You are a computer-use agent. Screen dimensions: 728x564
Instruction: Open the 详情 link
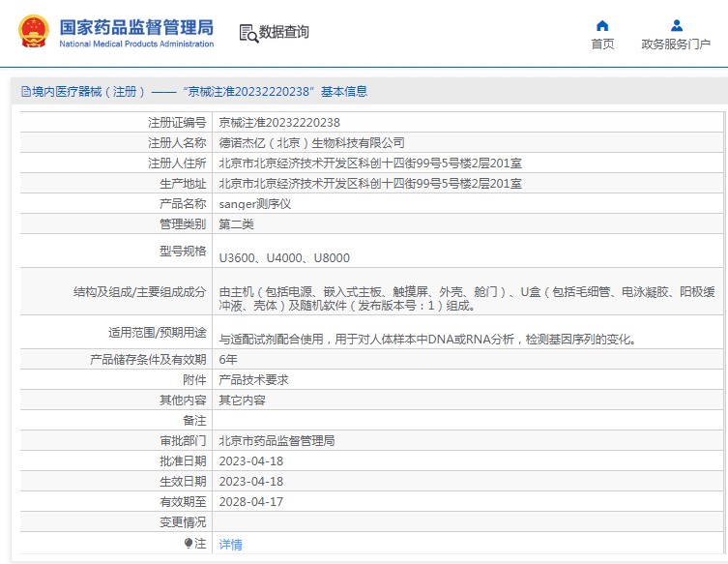[230, 544]
